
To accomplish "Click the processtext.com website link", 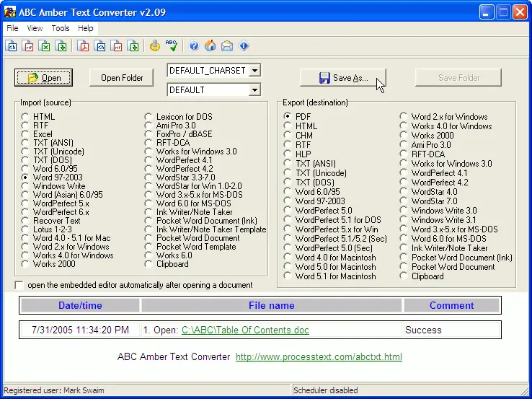I will [x=319, y=357].
